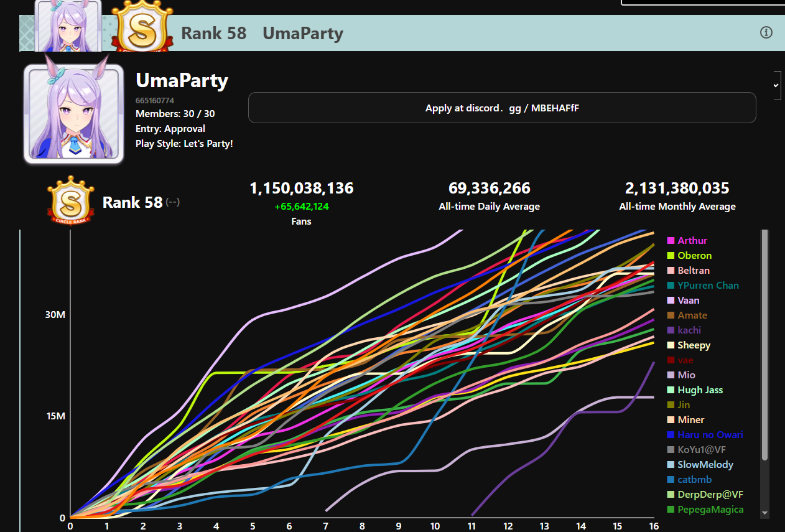Click the 69,336,266 daily average value
The width and height of the screenshot is (785, 532).
point(490,188)
